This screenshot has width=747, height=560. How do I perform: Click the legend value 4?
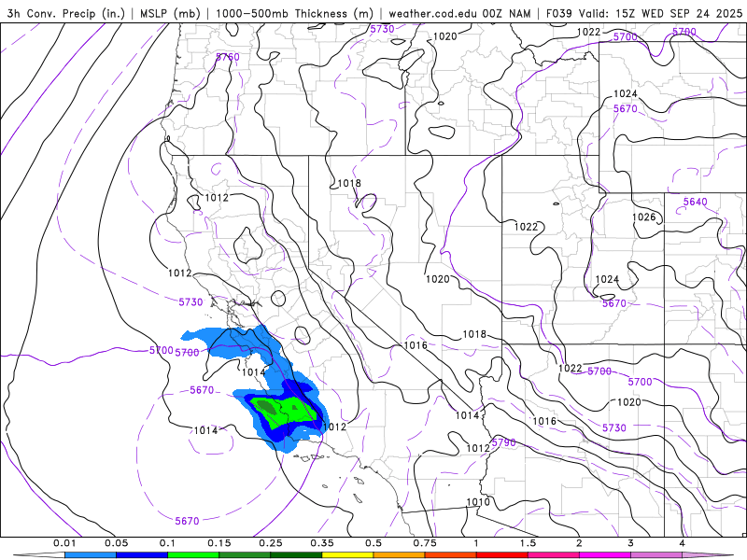tap(683, 543)
